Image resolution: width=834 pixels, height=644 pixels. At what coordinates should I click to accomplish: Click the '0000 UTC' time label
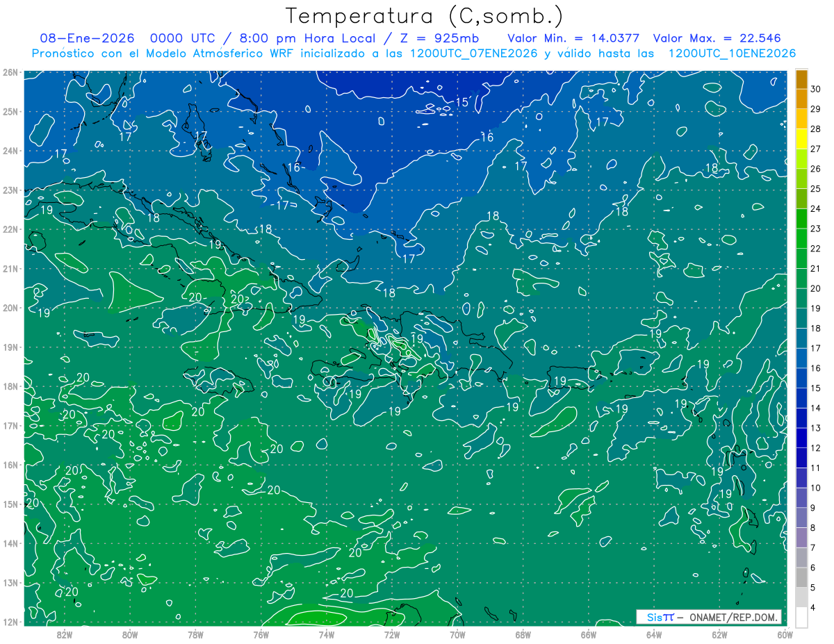coord(181,38)
